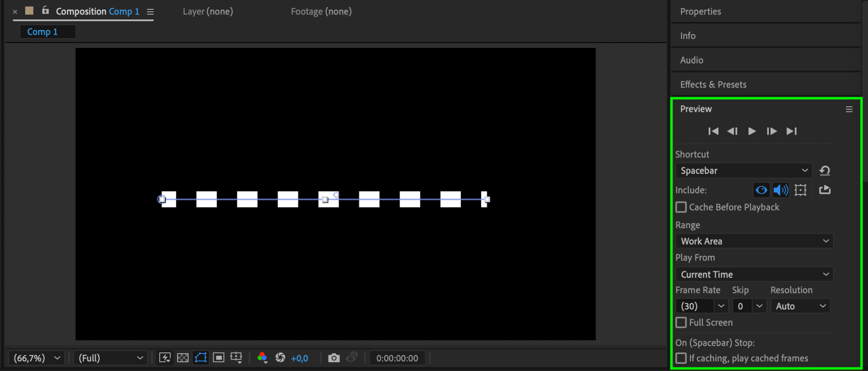Open Play From dropdown set to Current Time
868x371 pixels.
pos(754,274)
